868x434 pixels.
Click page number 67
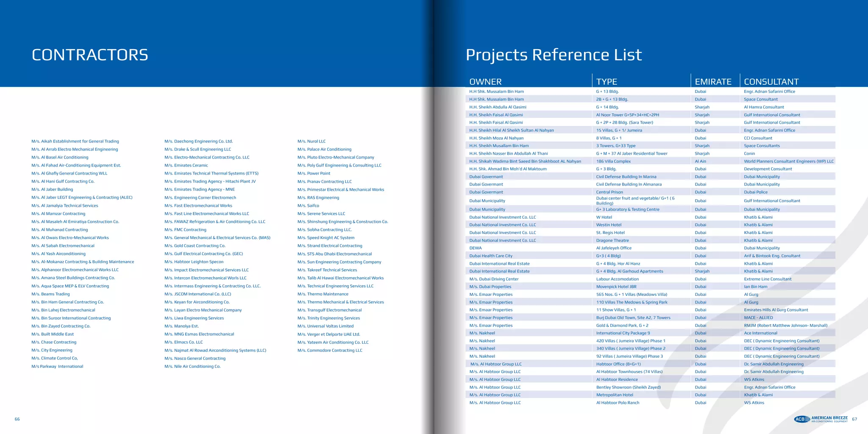(854, 419)
